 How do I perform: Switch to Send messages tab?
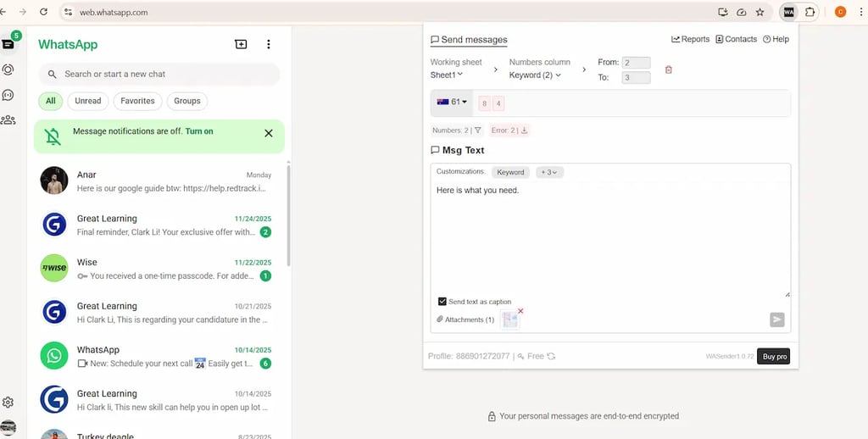click(469, 40)
